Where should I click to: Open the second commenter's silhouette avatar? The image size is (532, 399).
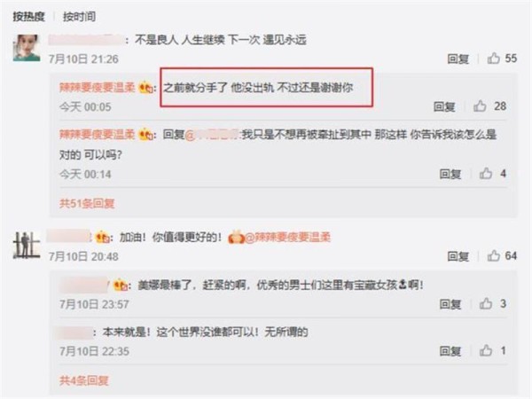tap(27, 245)
